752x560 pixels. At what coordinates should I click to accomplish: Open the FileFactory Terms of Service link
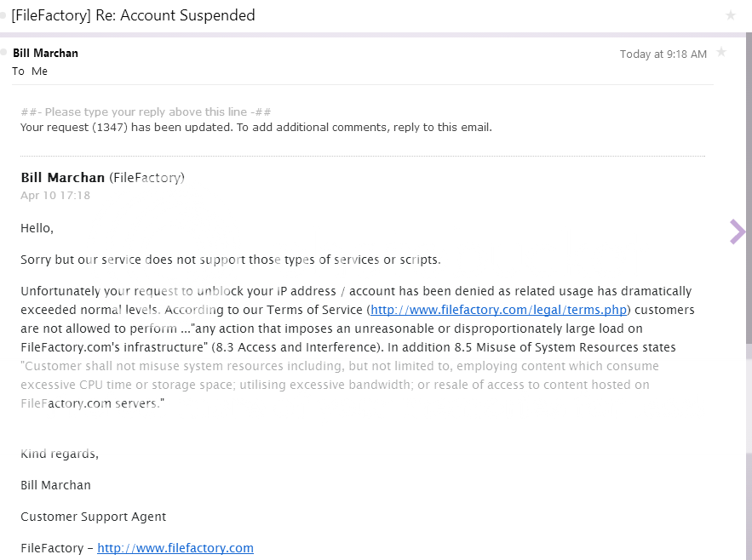pyautogui.click(x=498, y=310)
